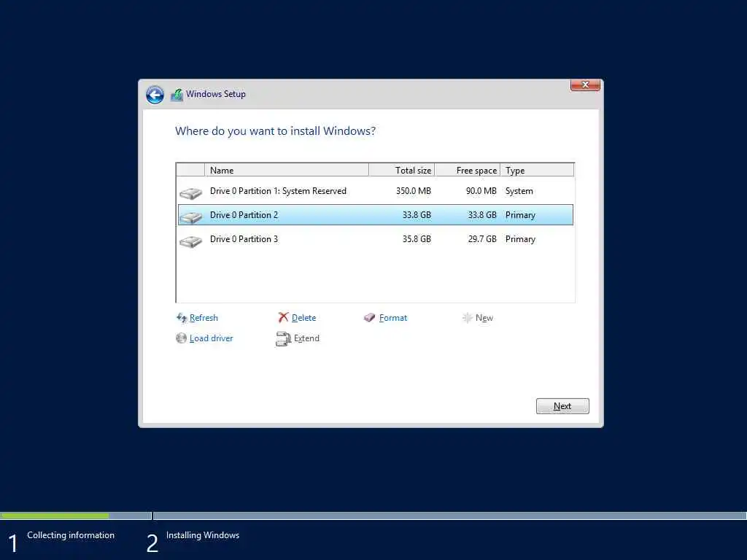Click the Installing Windows step label

click(203, 535)
